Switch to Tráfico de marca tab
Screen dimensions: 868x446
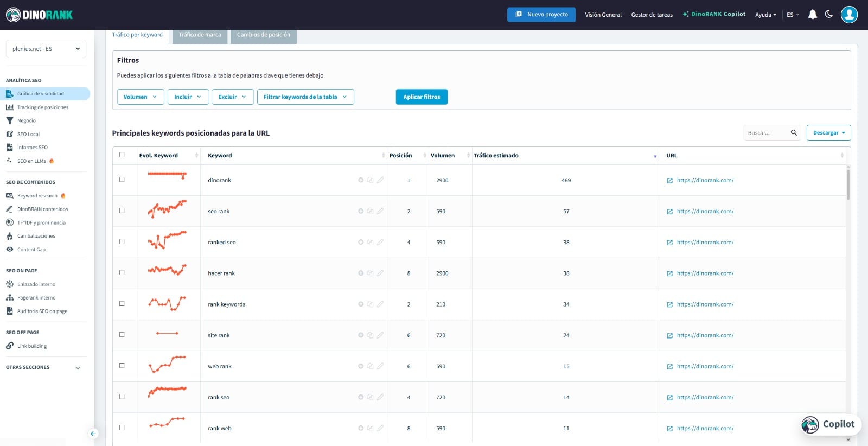(x=200, y=35)
